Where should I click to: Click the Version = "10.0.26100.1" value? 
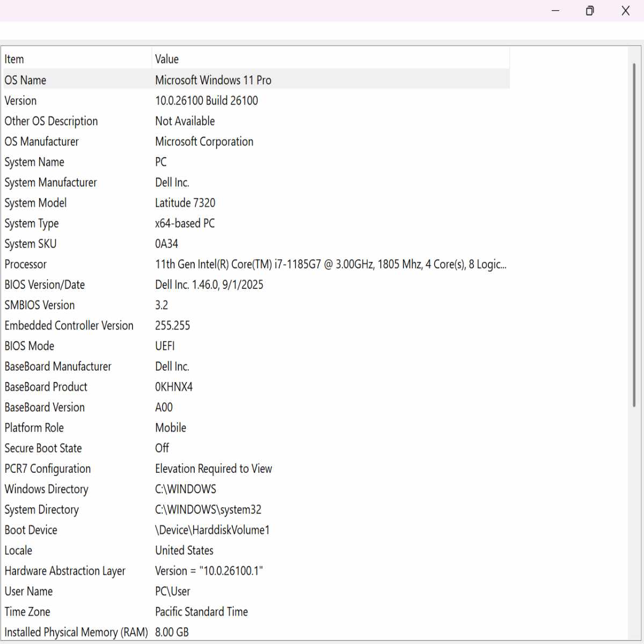click(209, 571)
